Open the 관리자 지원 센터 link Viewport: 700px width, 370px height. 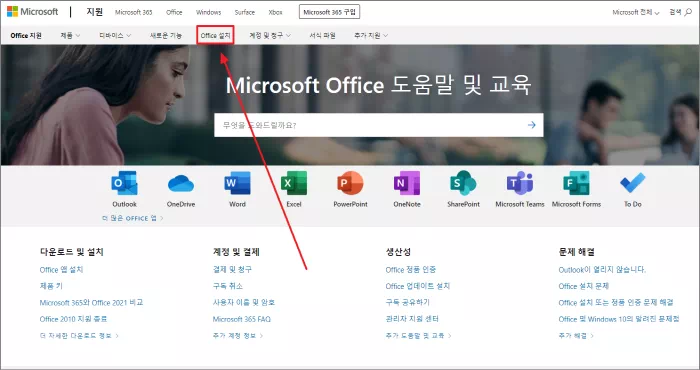tap(412, 319)
